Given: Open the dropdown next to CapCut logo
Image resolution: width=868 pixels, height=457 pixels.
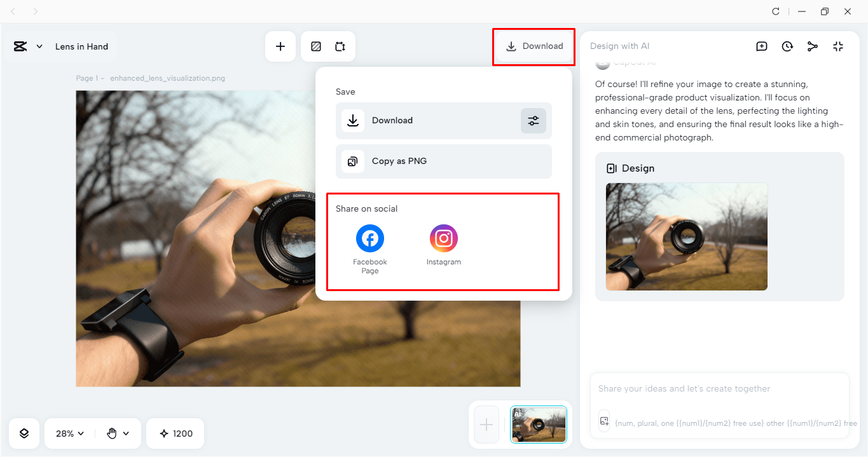Looking at the screenshot, I should pyautogui.click(x=39, y=46).
